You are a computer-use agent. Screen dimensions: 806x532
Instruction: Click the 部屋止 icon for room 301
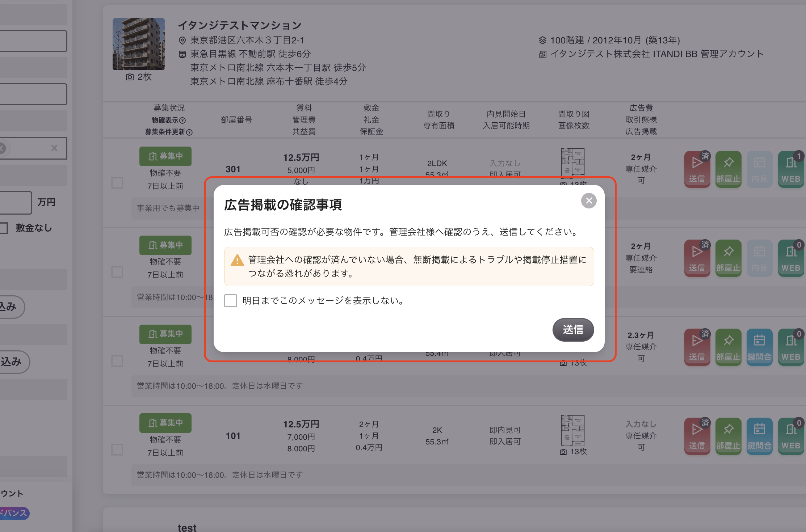(728, 169)
